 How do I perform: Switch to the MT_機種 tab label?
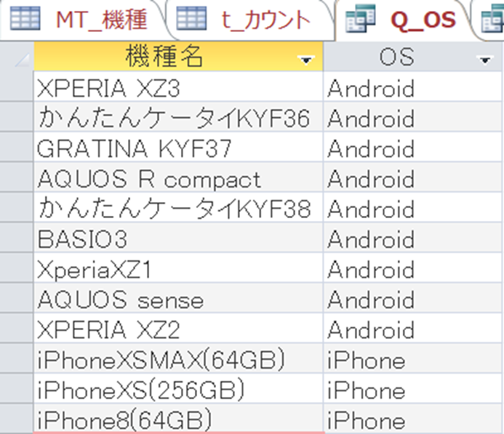[x=100, y=20]
